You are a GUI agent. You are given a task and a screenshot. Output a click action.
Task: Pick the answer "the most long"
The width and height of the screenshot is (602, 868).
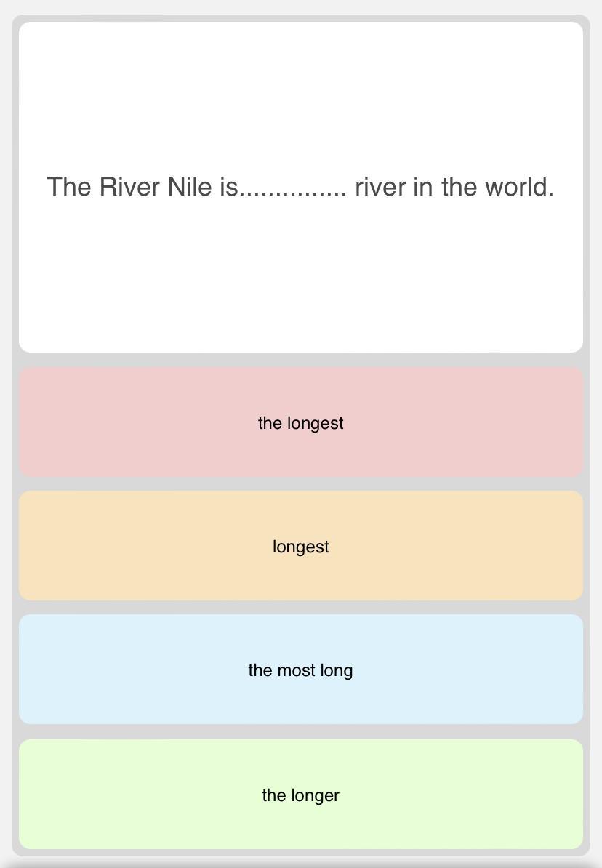tap(300, 670)
